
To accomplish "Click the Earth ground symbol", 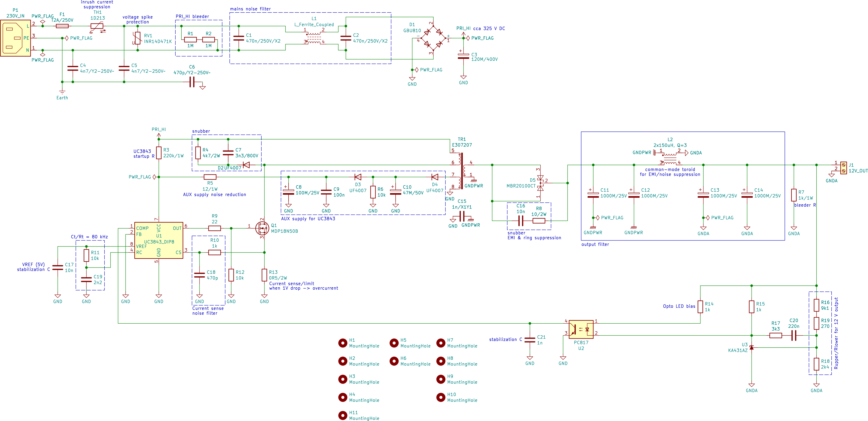I will (x=62, y=92).
